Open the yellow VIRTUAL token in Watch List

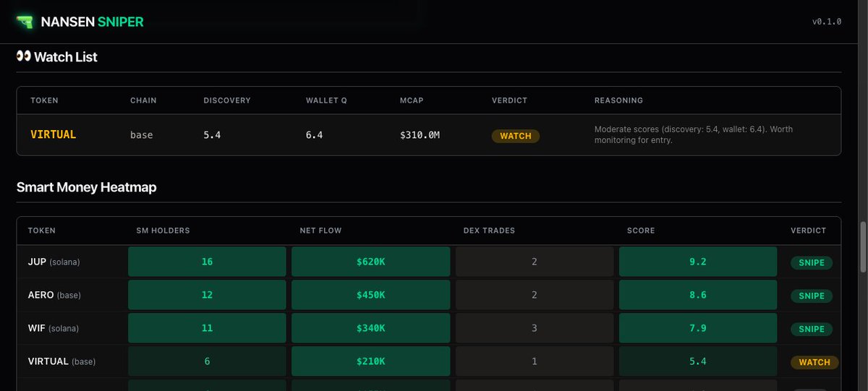click(x=54, y=135)
